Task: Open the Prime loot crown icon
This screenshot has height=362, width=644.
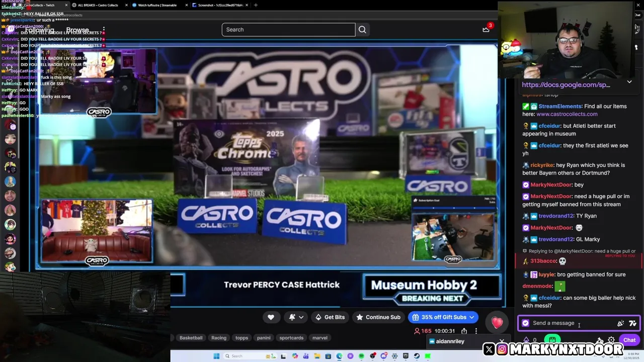Action: click(486, 30)
